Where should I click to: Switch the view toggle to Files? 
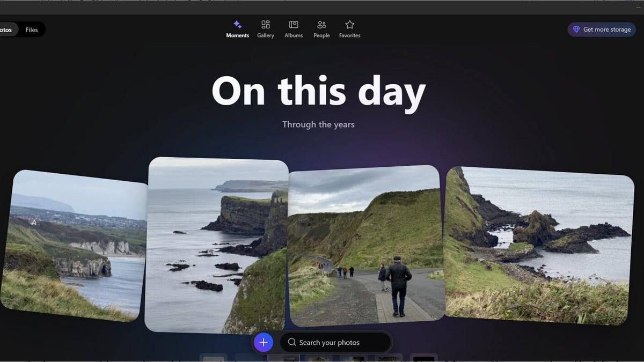click(x=32, y=29)
